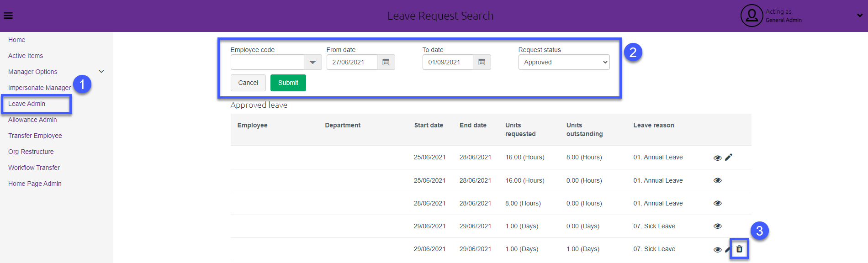Open the hamburger navigation menu
The image size is (868, 263).
click(x=8, y=16)
